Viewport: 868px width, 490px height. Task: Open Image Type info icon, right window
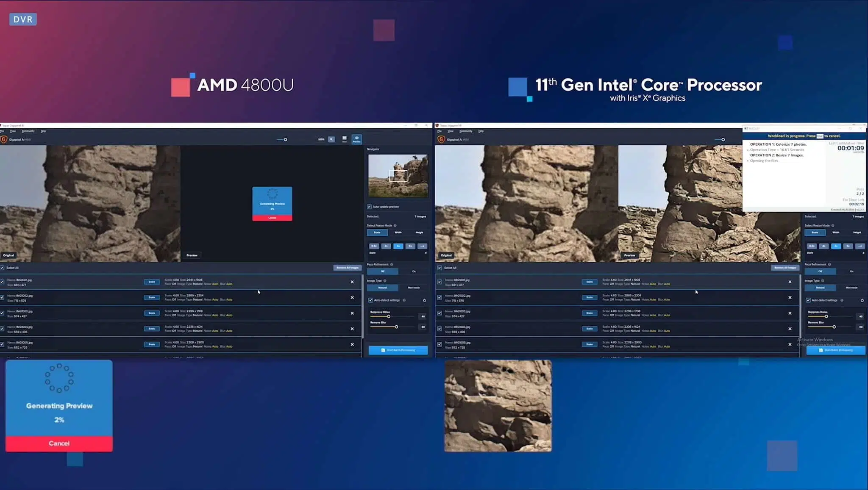point(823,281)
